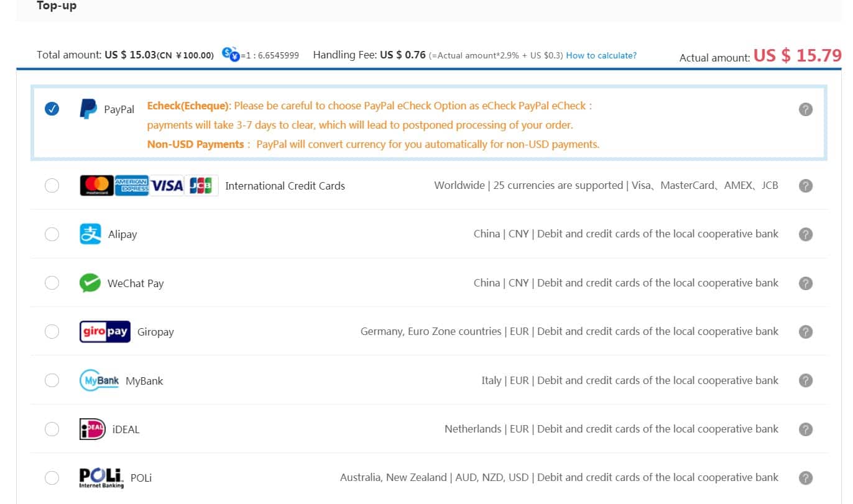The width and height of the screenshot is (853, 504).
Task: Click the WeChat Pay logo icon
Action: pos(90,283)
